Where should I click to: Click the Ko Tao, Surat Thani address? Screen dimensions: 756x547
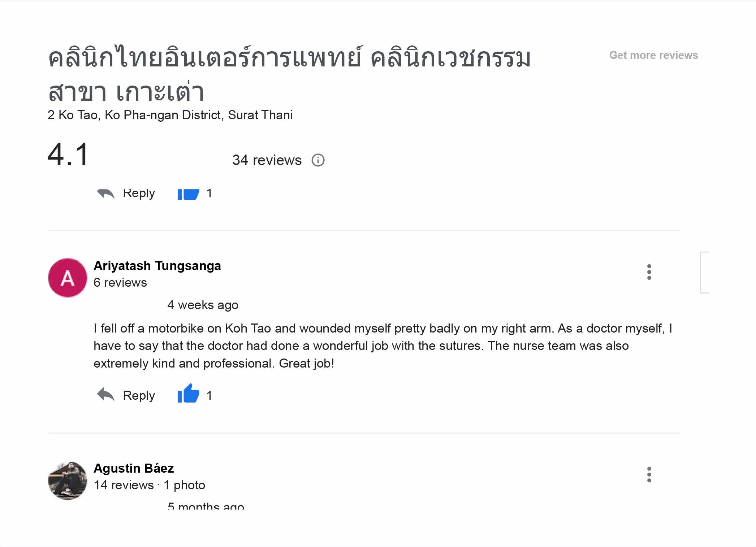click(170, 115)
